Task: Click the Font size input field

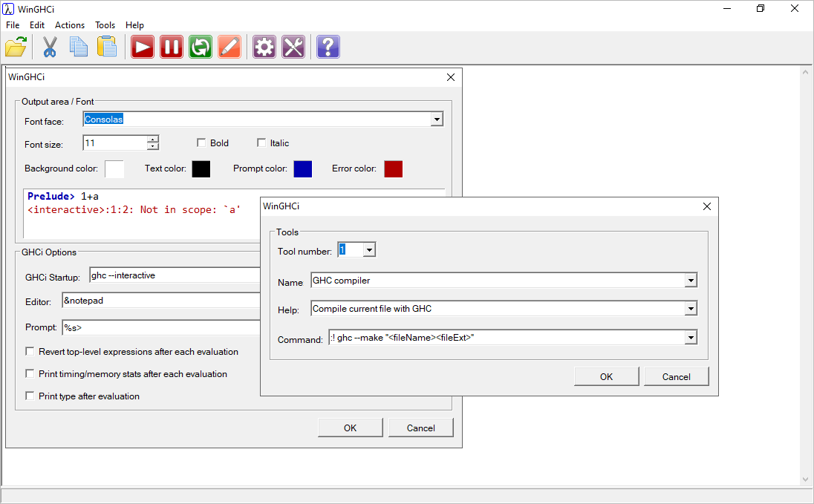Action: tap(114, 143)
